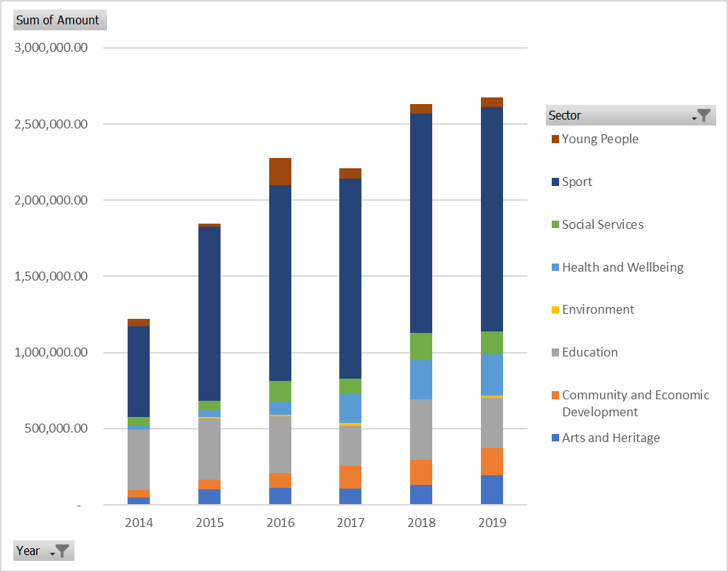Select the "Sport" legend label
This screenshot has height=572, width=728.
[x=577, y=182]
